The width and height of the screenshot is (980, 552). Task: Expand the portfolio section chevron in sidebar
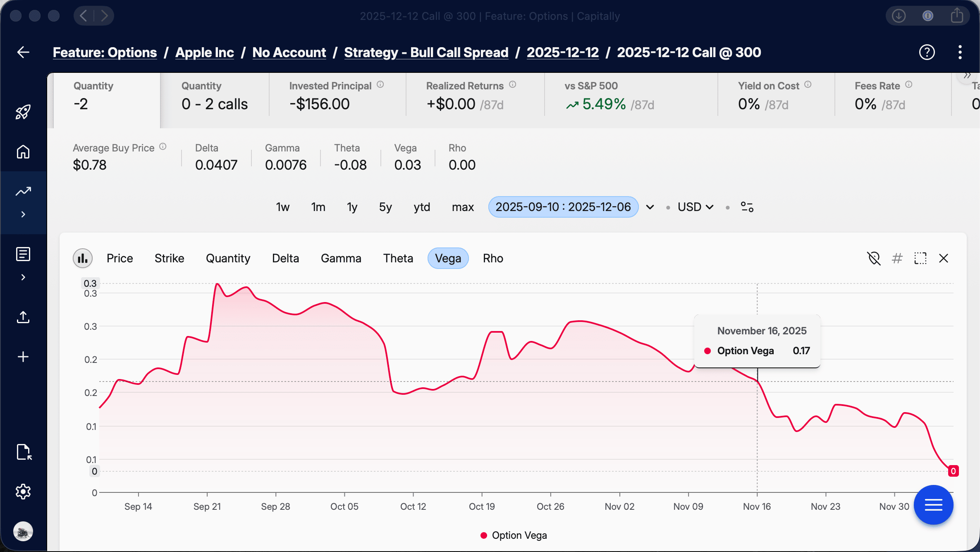[23, 214]
